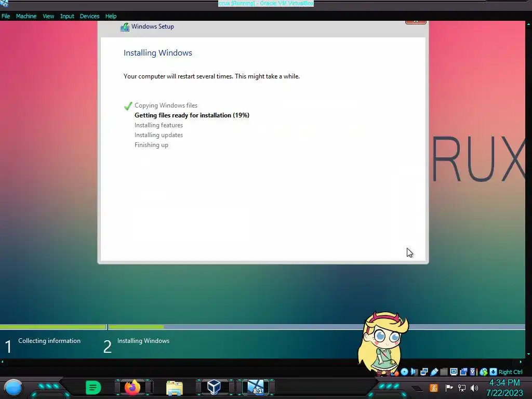This screenshot has width=532, height=399.
Task: Open the View menu
Action: (x=48, y=16)
